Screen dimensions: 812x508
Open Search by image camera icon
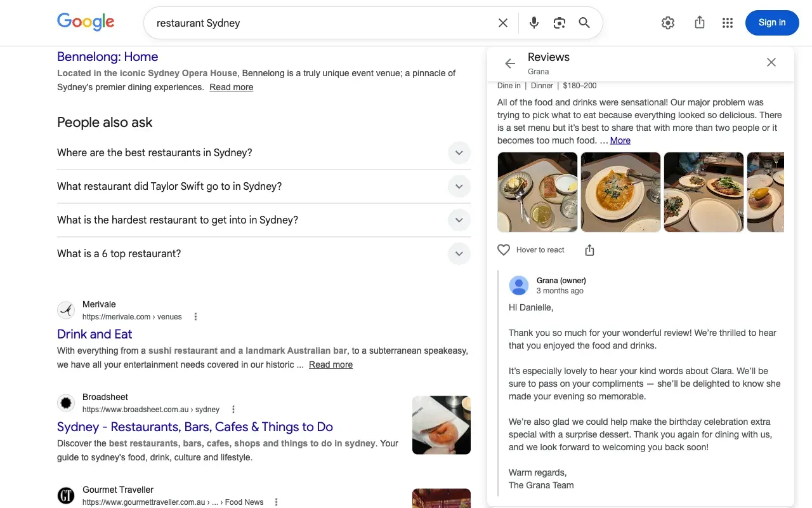tap(559, 23)
